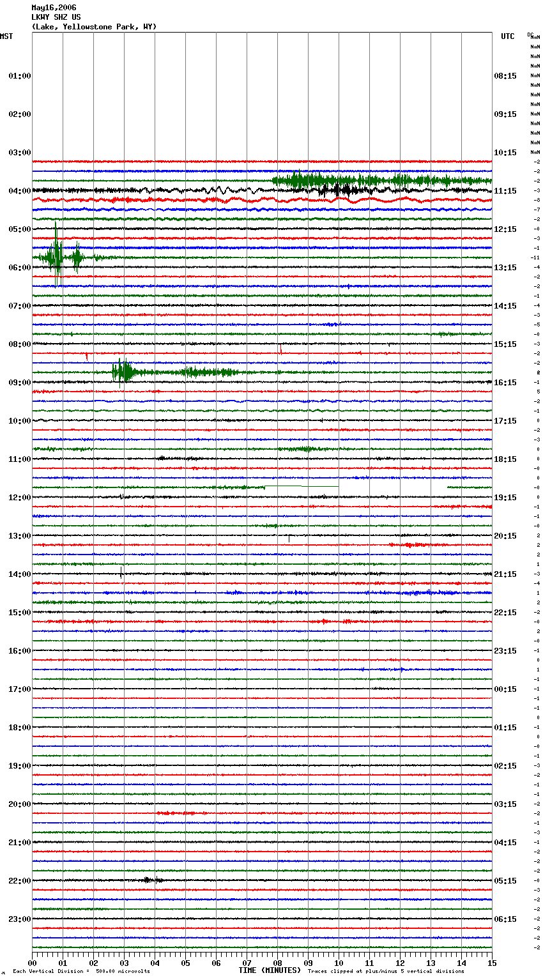The width and height of the screenshot is (543, 980).
Task: Click the MST time zone header
Action: [x=6, y=36]
